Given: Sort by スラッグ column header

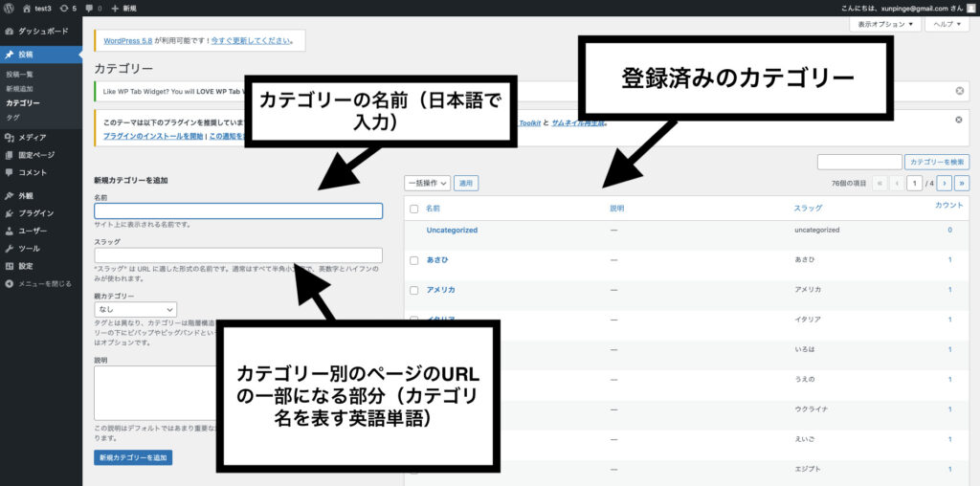Looking at the screenshot, I should tap(808, 208).
